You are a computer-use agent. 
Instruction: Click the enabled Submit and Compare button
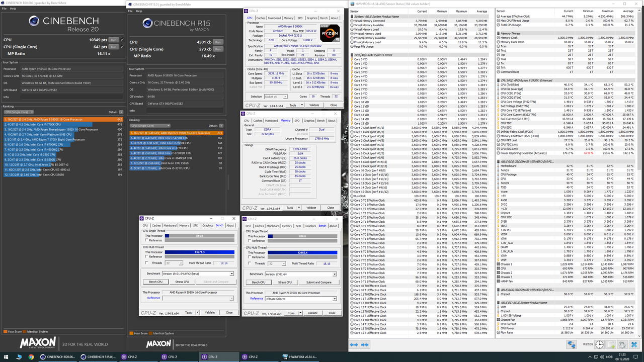click(x=319, y=282)
